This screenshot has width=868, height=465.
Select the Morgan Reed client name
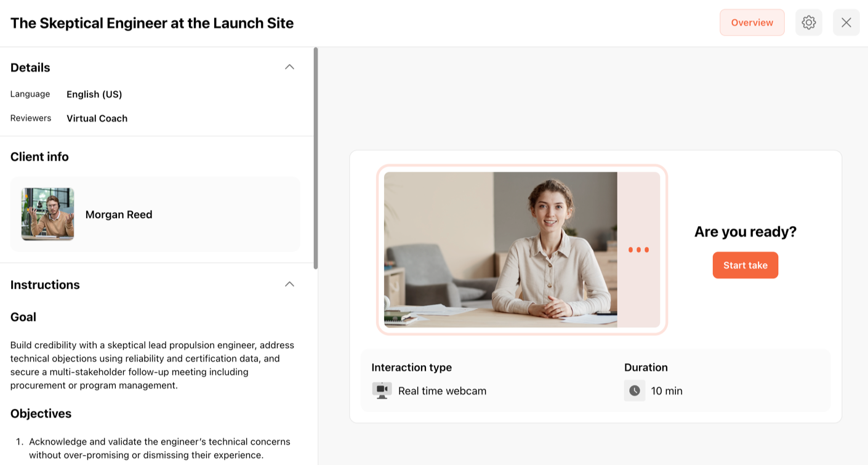tap(119, 215)
